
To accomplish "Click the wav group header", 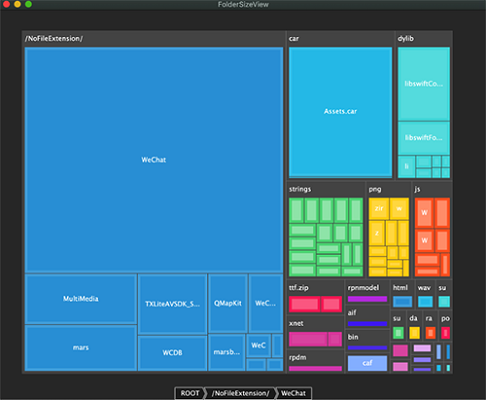I will 424,288.
